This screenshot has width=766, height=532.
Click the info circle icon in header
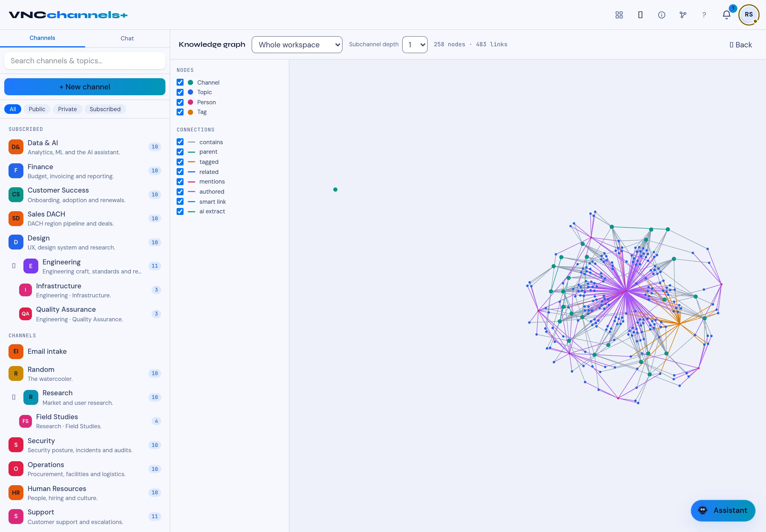click(662, 15)
